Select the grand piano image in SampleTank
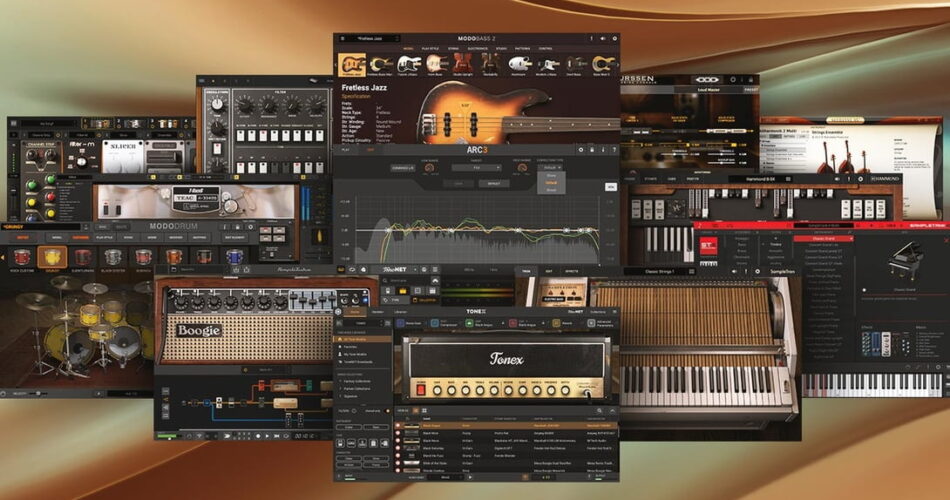 point(907,262)
